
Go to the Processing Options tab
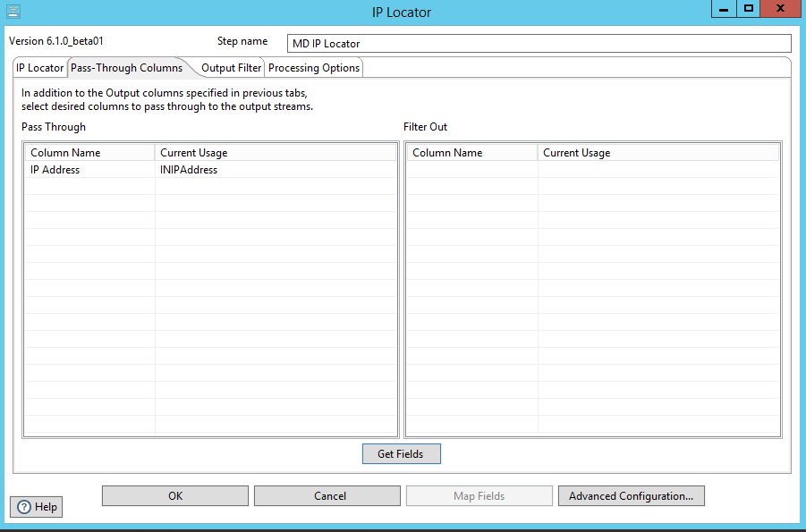(314, 68)
